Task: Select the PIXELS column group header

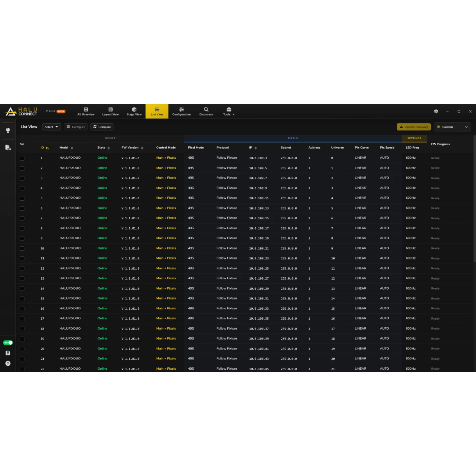Action: click(293, 138)
